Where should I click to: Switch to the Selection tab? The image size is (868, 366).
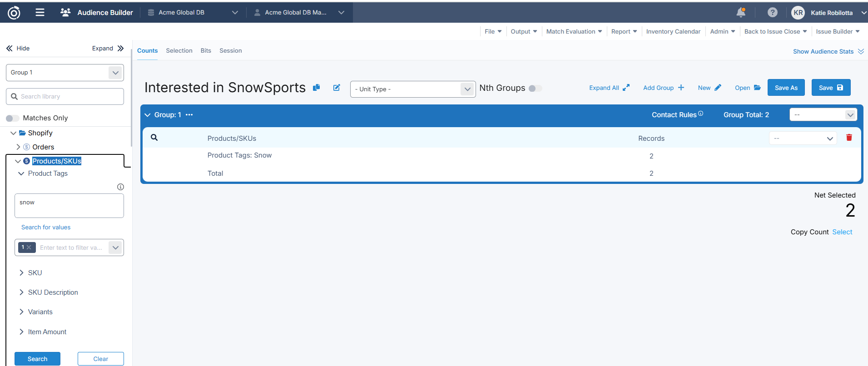179,51
